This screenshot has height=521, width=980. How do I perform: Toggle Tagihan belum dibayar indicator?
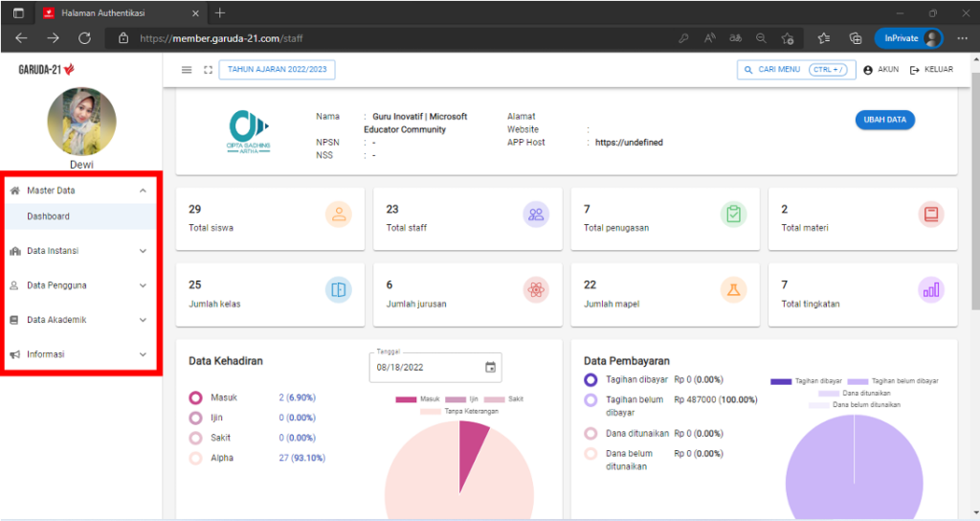click(590, 399)
